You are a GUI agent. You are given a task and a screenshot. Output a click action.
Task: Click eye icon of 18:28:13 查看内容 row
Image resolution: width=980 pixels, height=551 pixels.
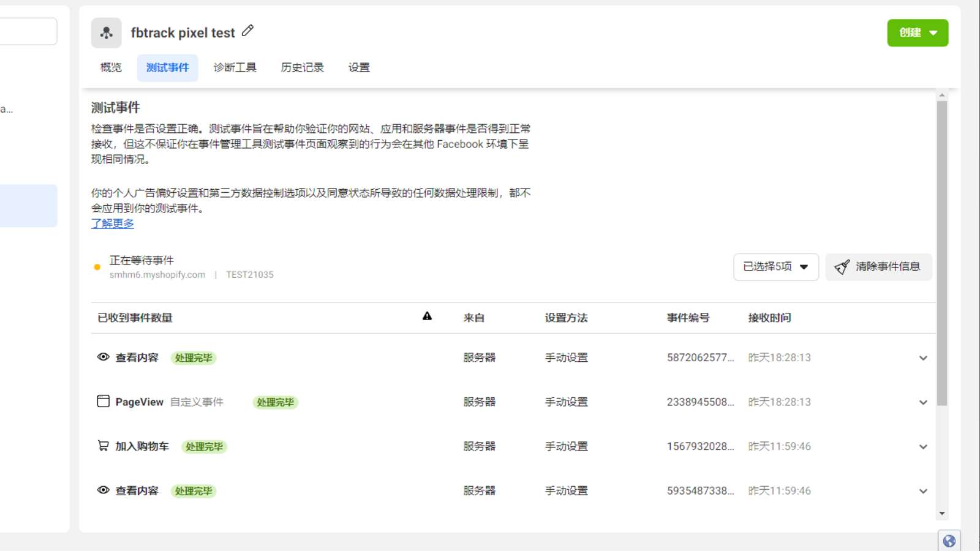click(103, 357)
